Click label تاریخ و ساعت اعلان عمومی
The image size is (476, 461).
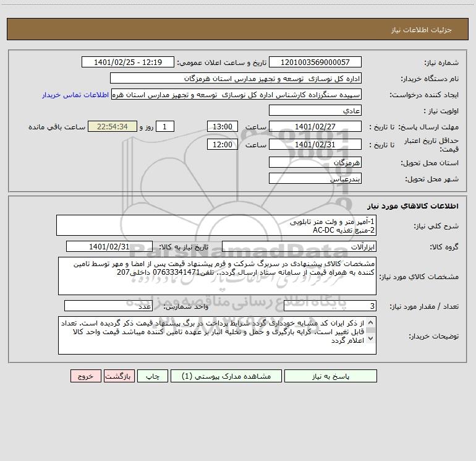point(221,63)
